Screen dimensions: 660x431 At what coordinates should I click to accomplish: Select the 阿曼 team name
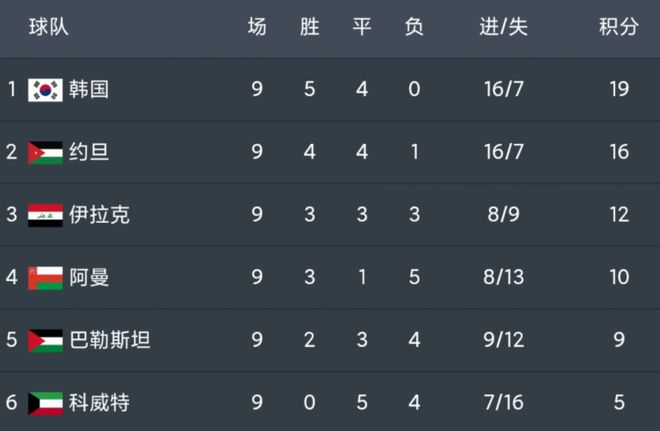(88, 277)
